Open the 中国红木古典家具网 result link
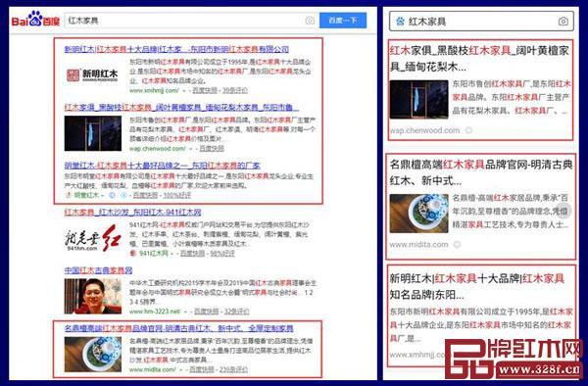The width and height of the screenshot is (588, 386). [x=98, y=270]
